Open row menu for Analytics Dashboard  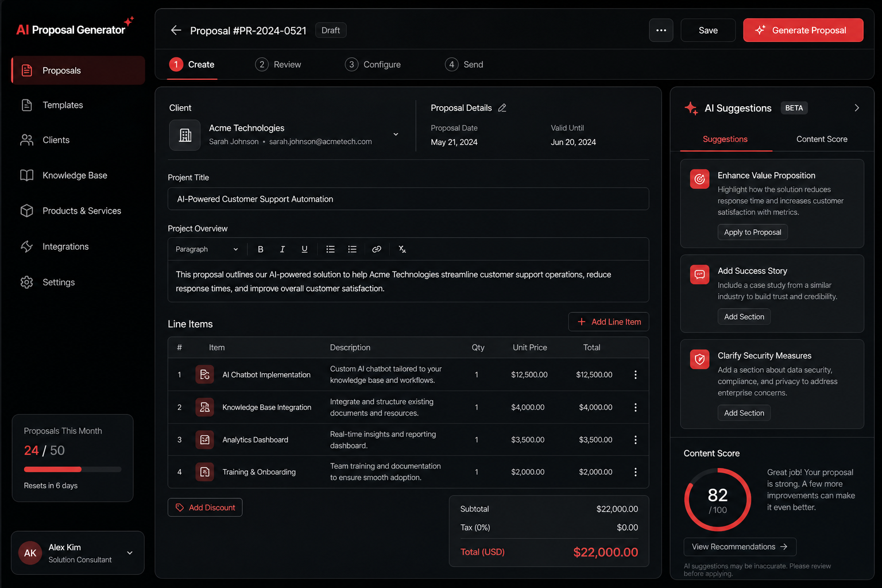[635, 440]
